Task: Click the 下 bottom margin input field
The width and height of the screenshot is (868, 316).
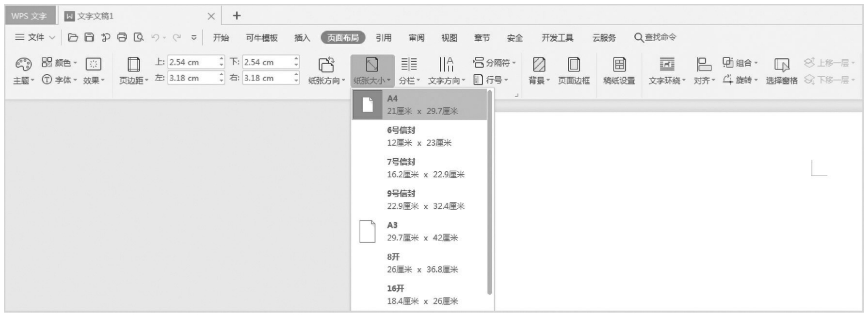Action: [x=267, y=62]
